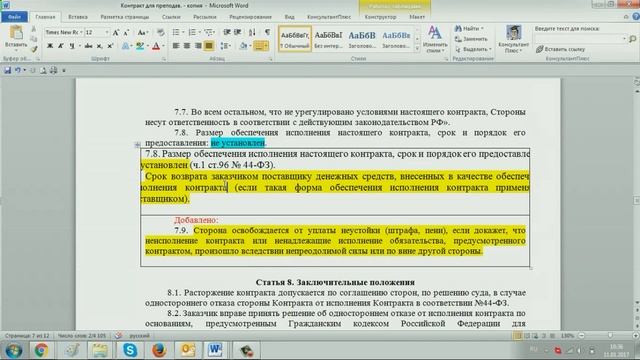Click the Save icon in quick access toolbar
Image resolution: width=640 pixels, height=360 pixels.
7,70
